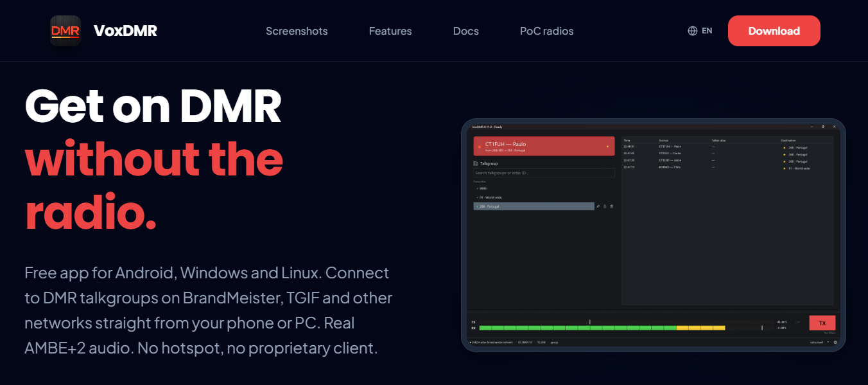Click the lock icon beside 268 - Portugal
The width and height of the screenshot is (868, 385).
[605, 206]
